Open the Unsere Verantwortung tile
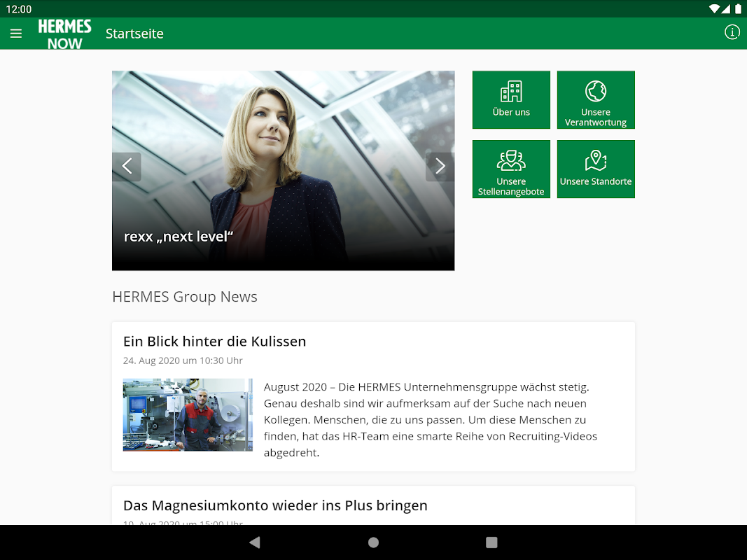 (x=596, y=100)
